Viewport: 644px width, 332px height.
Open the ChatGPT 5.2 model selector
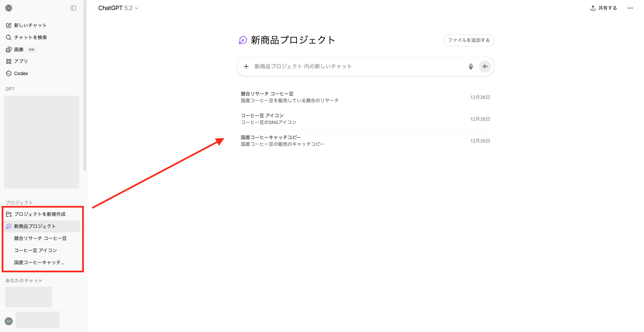click(x=118, y=8)
